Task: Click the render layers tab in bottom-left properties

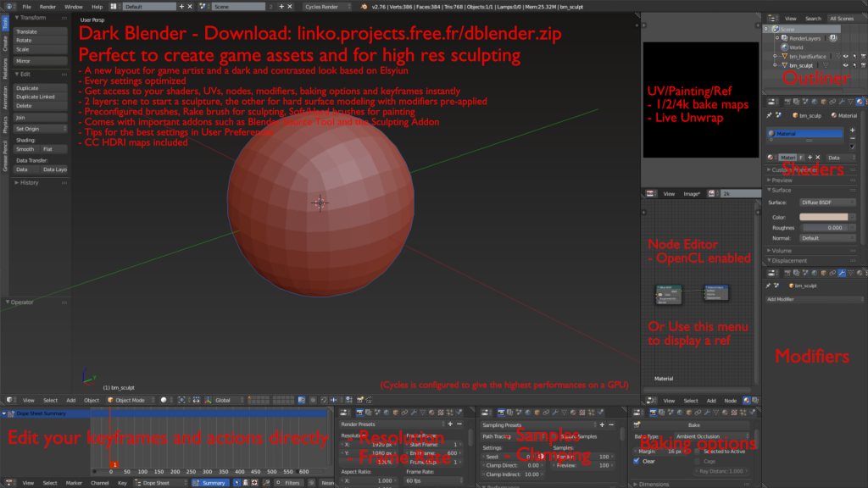Action: 368,413
